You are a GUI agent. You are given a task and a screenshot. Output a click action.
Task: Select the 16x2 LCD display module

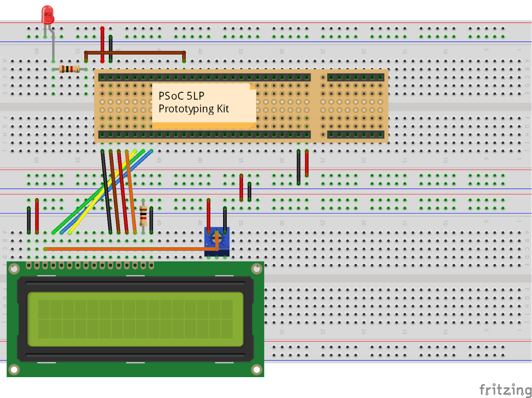tap(133, 319)
